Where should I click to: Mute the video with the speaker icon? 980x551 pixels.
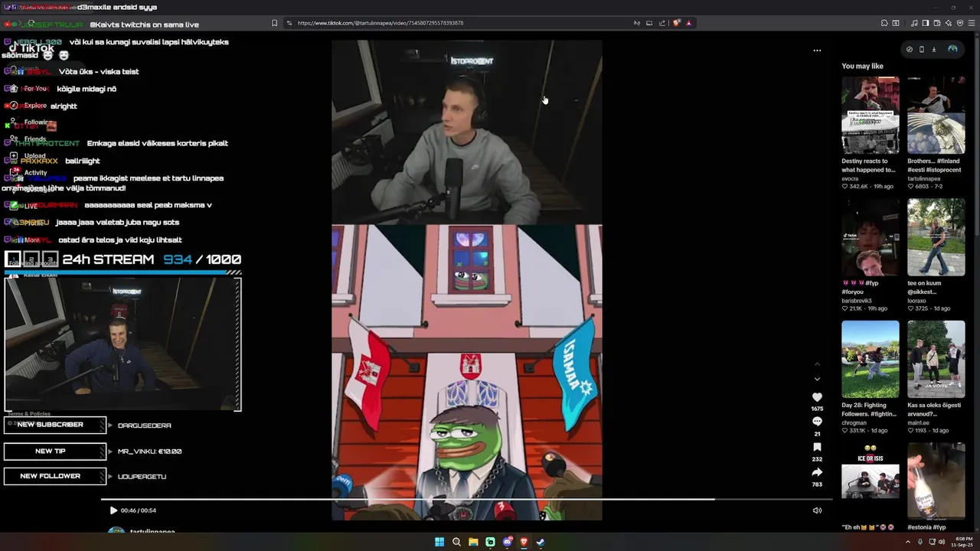point(817,510)
